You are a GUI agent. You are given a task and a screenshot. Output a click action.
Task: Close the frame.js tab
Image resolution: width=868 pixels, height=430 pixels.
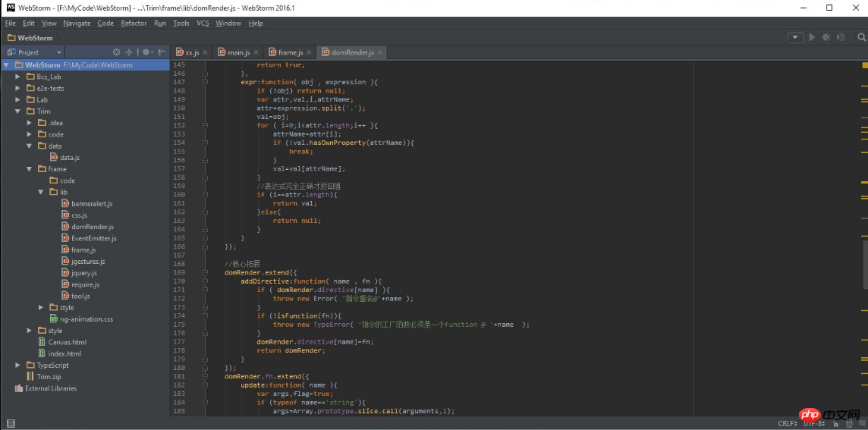pyautogui.click(x=309, y=52)
